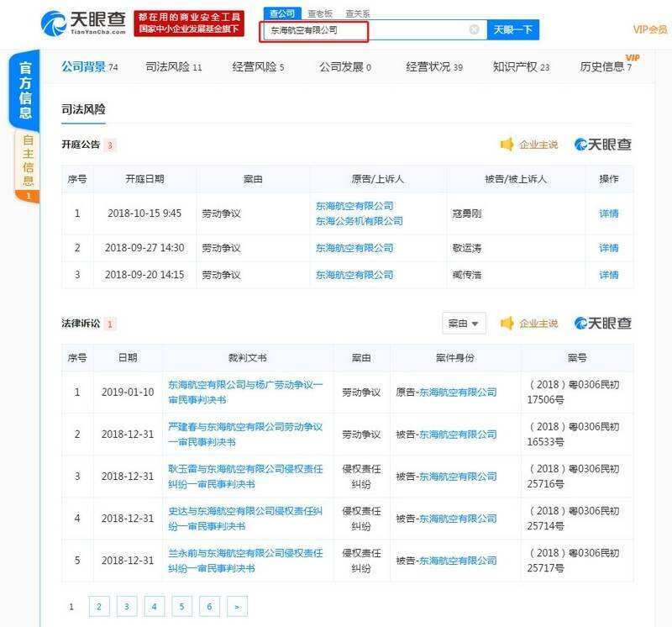Click 企业主说 in the 法律诉讼 section
The width and height of the screenshot is (672, 627).
(538, 323)
